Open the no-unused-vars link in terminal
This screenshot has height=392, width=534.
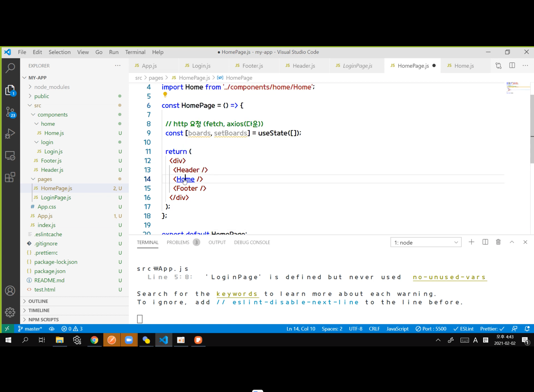(x=450, y=277)
